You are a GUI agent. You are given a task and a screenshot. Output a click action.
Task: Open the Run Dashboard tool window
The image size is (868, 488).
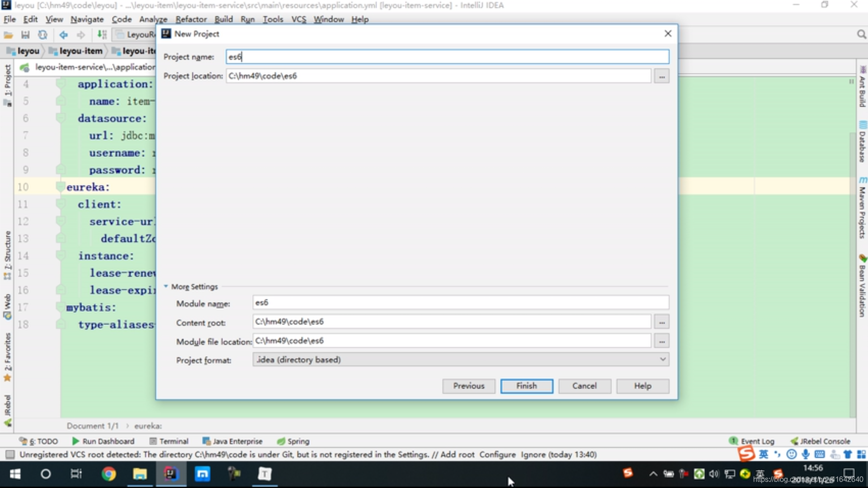103,441
